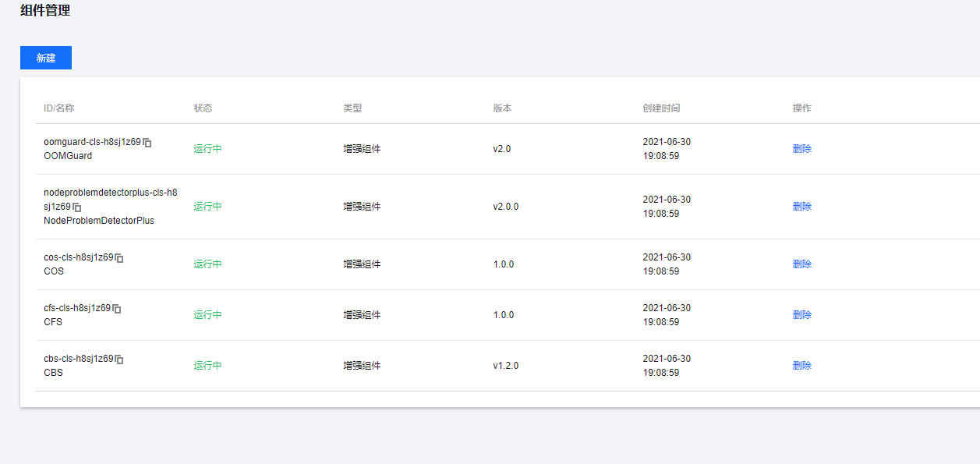This screenshot has height=464, width=980.
Task: Click the creation time in the OOMGuard row
Action: (667, 149)
